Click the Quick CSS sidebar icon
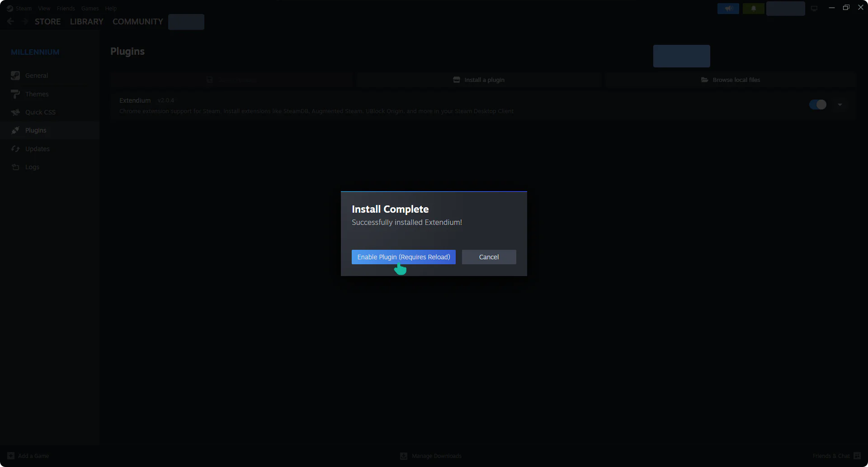 (x=15, y=112)
